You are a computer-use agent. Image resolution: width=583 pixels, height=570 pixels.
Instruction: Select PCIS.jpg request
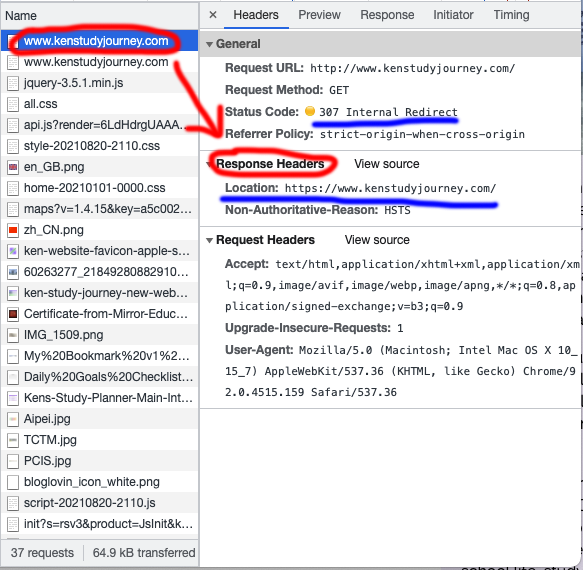click(99, 461)
